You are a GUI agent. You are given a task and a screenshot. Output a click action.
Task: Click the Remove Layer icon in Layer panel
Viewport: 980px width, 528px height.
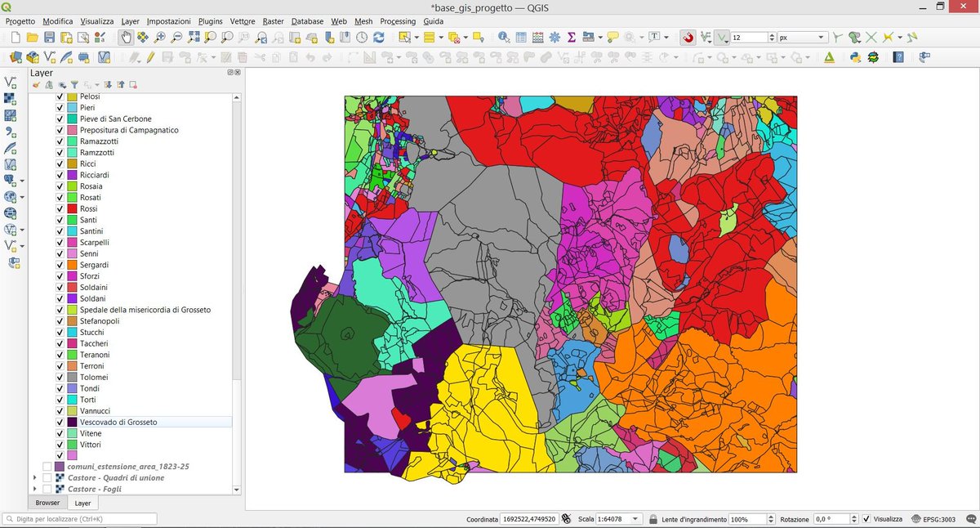coord(132,84)
